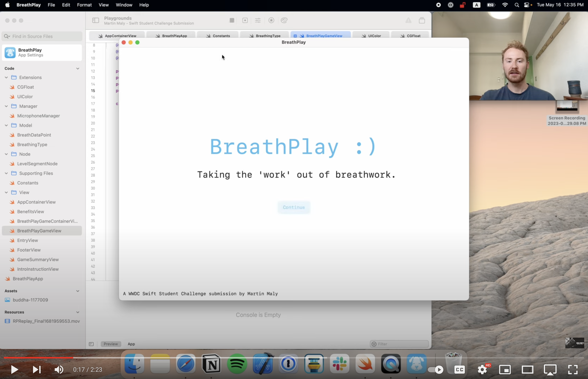Viewport: 588px width, 379px height.
Task: Enable closed captions on the video
Action: (x=459, y=369)
